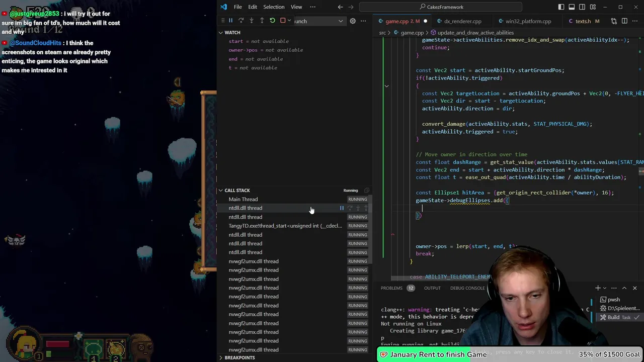Grab the debug toolbar drag handle

(x=222, y=21)
